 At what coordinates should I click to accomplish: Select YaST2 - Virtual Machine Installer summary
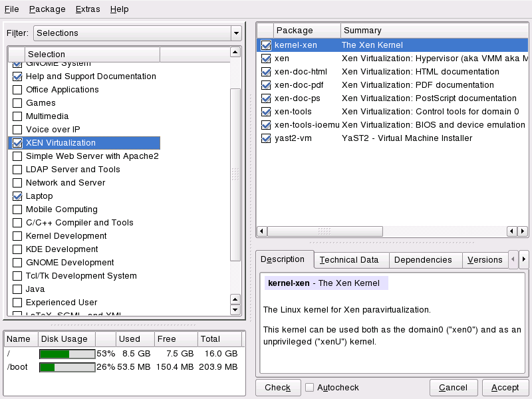click(407, 138)
